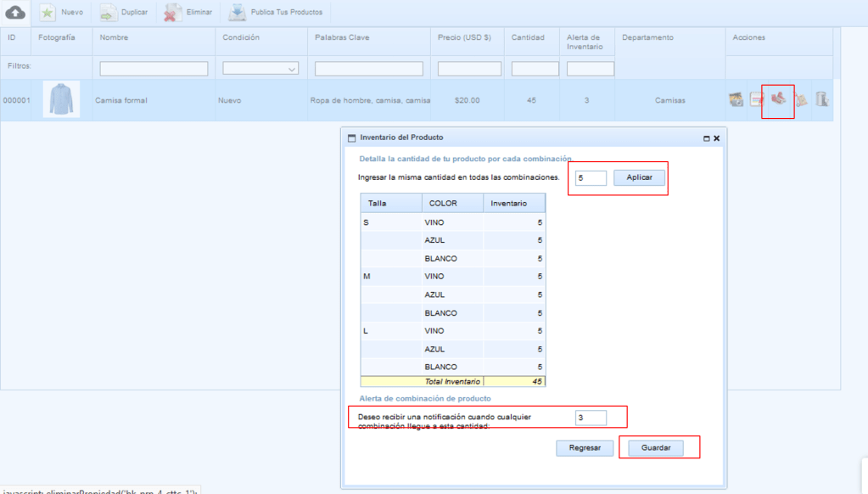
Task: Open the sneakers inventory combinations icon
Action: tap(778, 99)
